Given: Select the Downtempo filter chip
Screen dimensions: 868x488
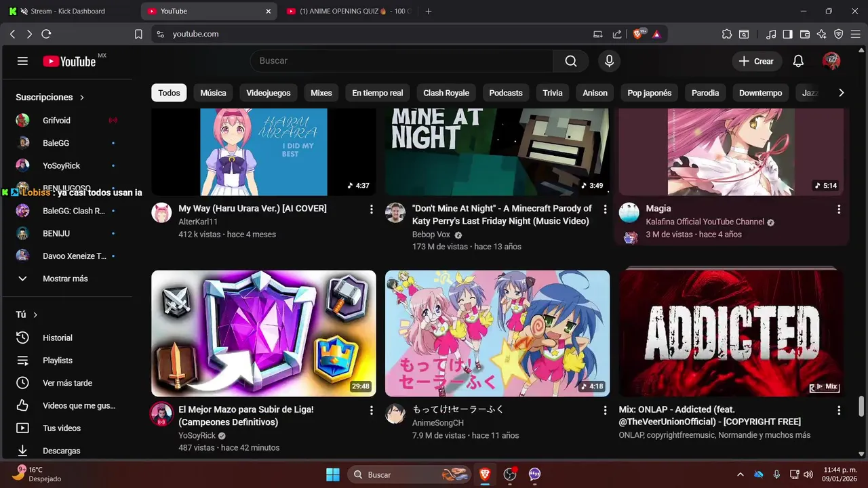Looking at the screenshot, I should pyautogui.click(x=760, y=93).
